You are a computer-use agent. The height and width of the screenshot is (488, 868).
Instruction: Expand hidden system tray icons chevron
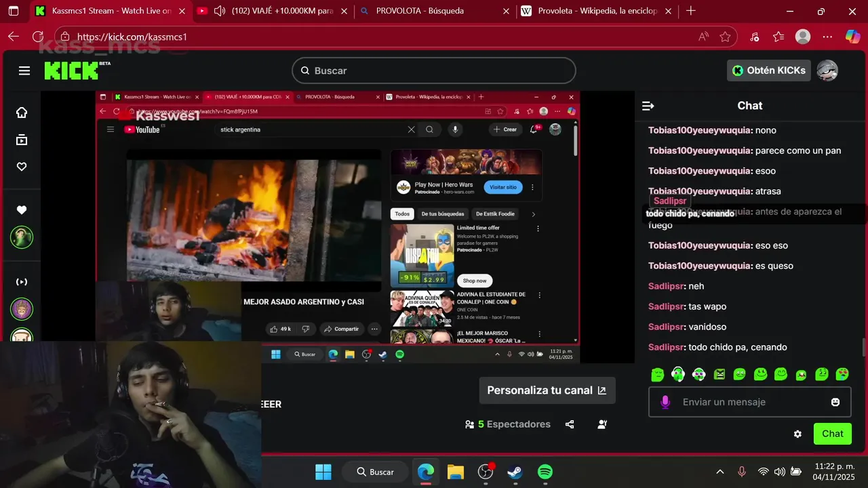[x=720, y=472]
